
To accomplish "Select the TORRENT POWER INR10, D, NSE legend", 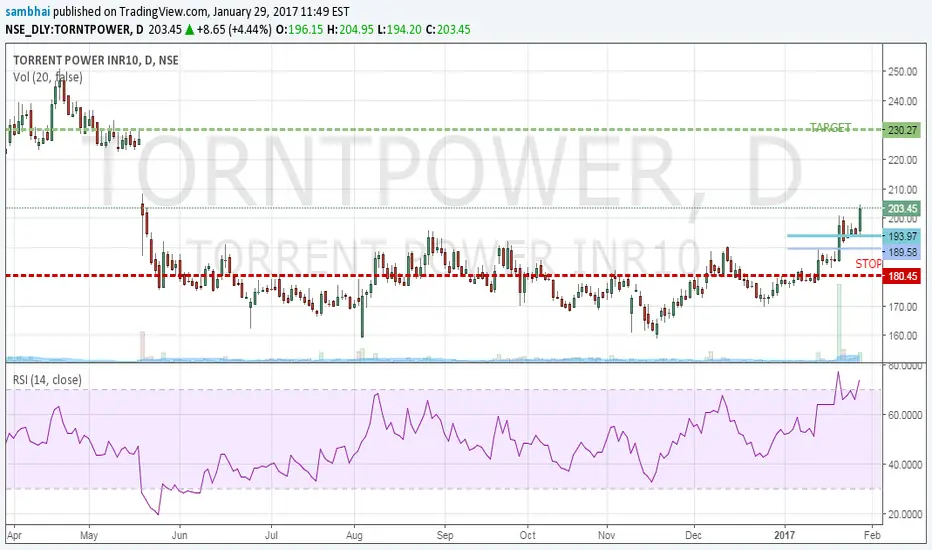I will 96,60.
